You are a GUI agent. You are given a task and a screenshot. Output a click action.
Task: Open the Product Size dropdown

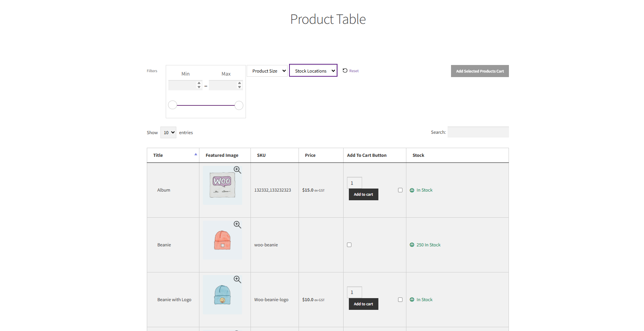(x=267, y=71)
